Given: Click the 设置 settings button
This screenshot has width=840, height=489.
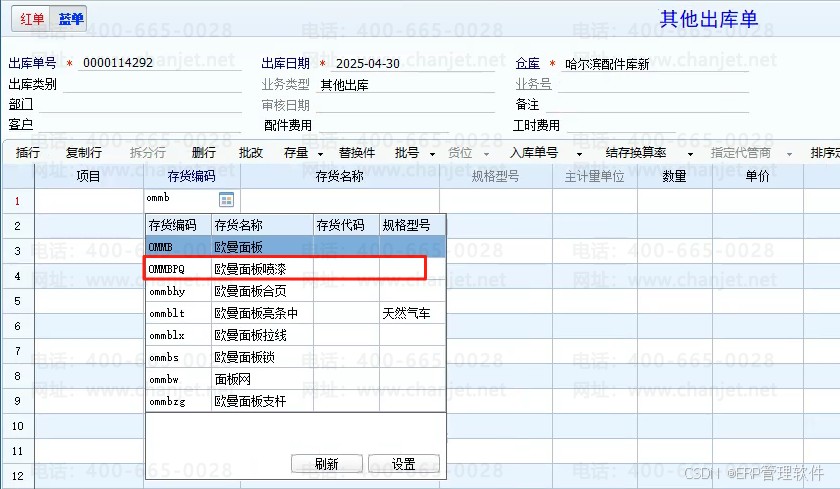Looking at the screenshot, I should 404,463.
